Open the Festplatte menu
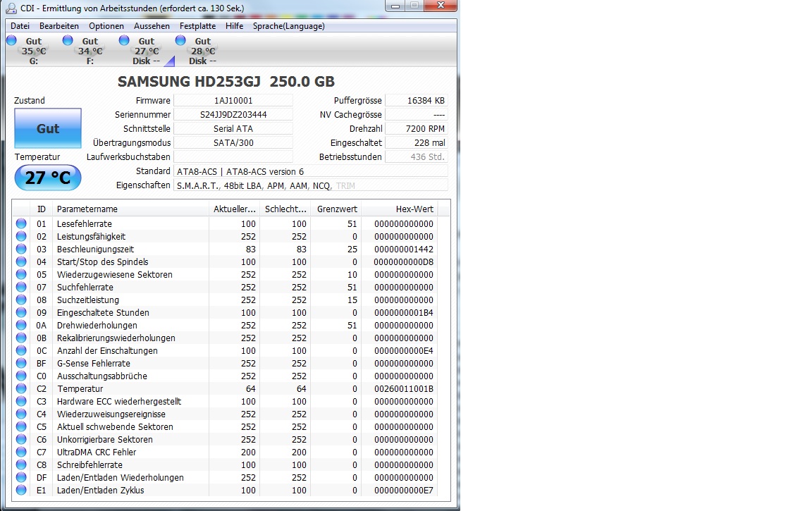Screen dimensions: 812x511 click(x=198, y=26)
